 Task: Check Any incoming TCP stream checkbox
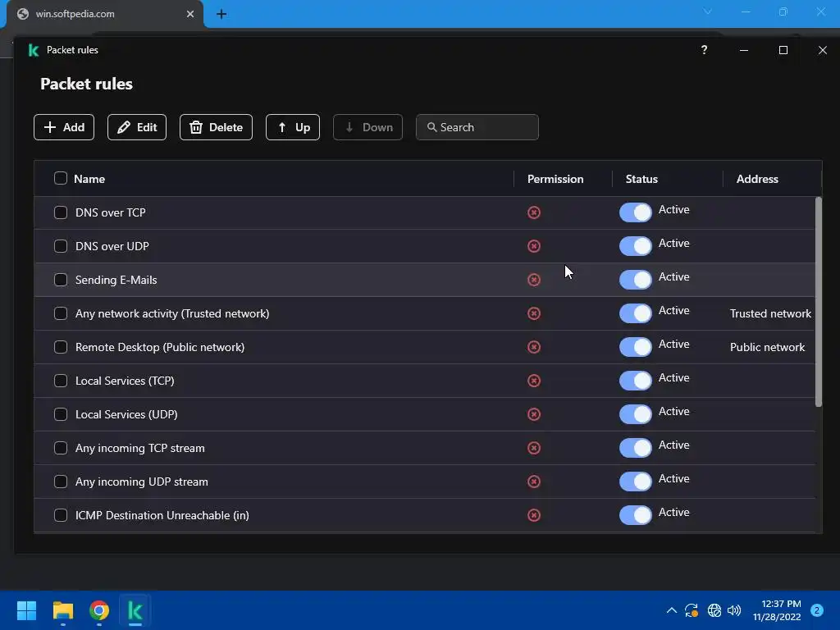tap(61, 448)
